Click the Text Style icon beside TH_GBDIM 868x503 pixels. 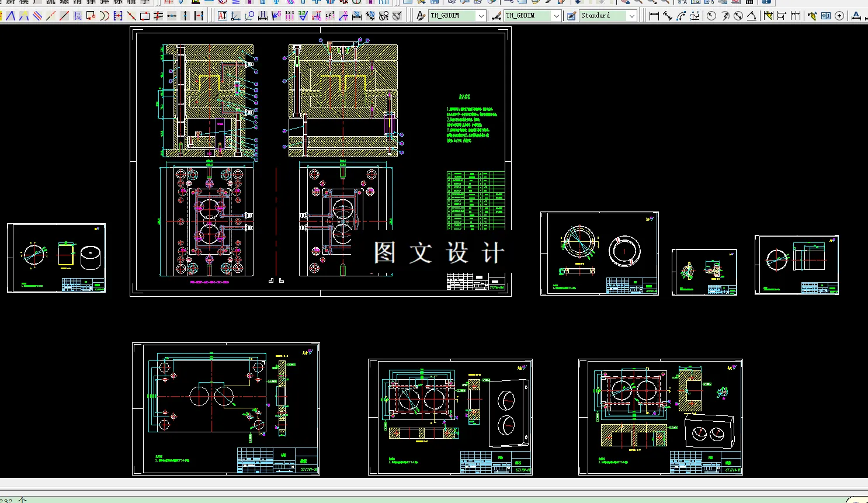tap(421, 16)
